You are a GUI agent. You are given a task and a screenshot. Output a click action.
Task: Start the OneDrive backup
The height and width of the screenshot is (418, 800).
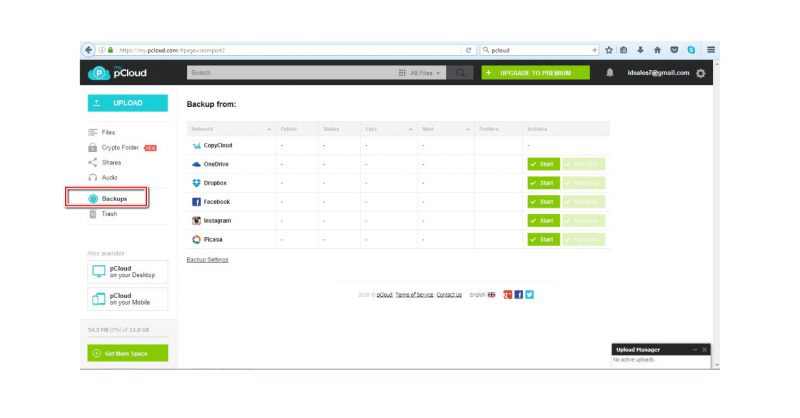tap(543, 164)
